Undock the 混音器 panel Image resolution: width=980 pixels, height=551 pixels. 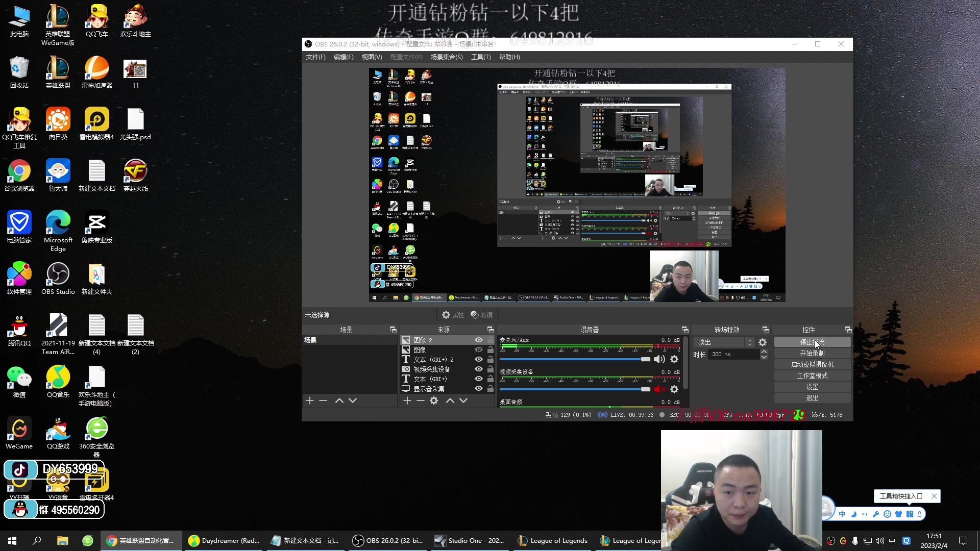[x=685, y=330]
